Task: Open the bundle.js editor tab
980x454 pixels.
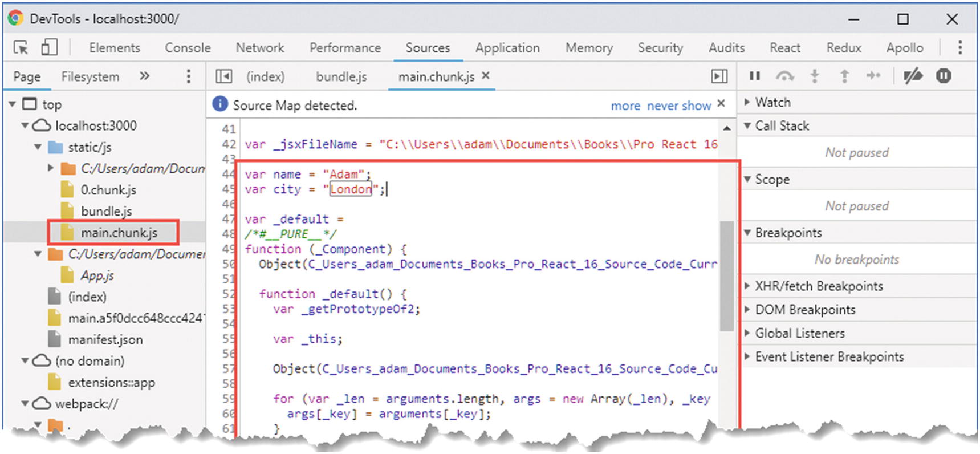Action: [x=341, y=76]
